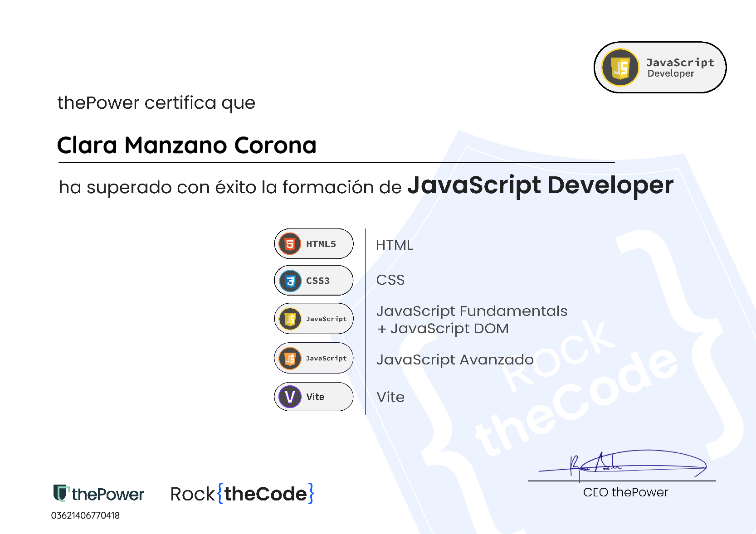Click 'thePower certifica que' text
The width and height of the screenshot is (756, 534).
click(156, 103)
